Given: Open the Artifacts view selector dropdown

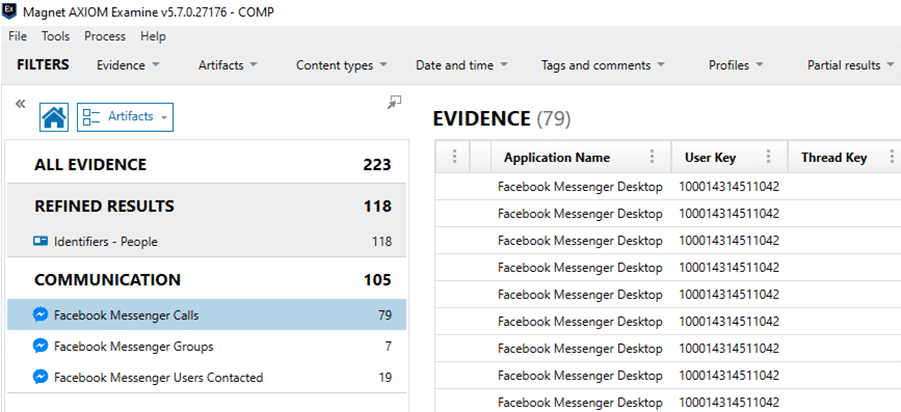Looking at the screenshot, I should pyautogui.click(x=125, y=117).
